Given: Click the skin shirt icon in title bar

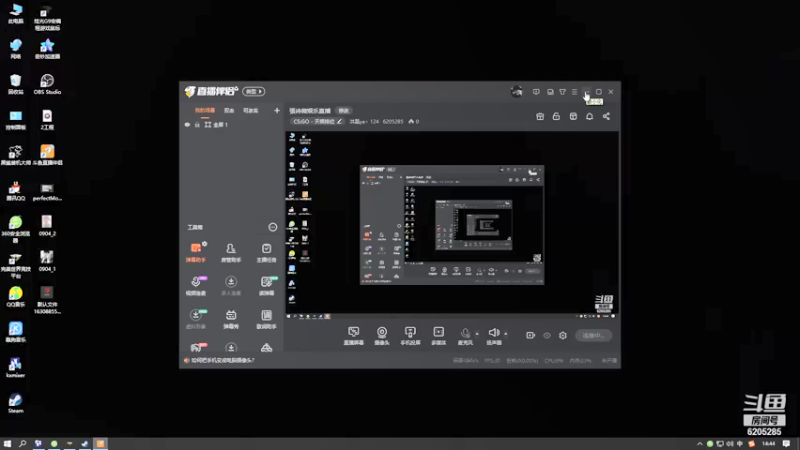Looking at the screenshot, I should [x=562, y=92].
